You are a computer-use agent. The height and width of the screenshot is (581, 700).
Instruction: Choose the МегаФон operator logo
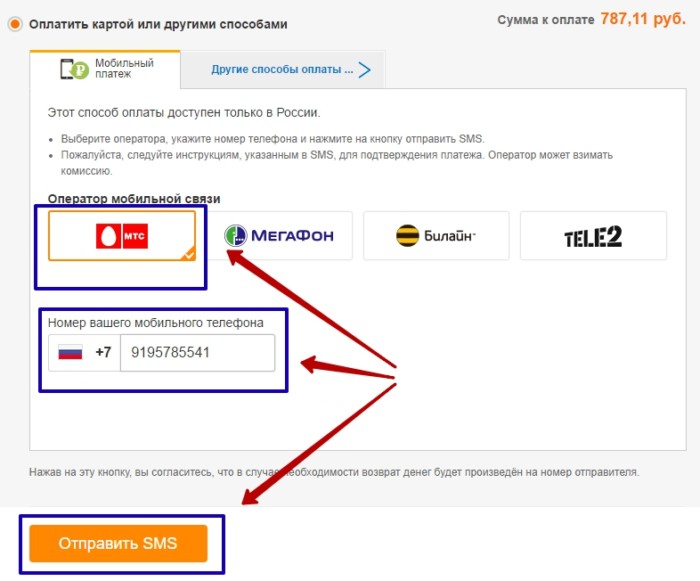click(x=279, y=236)
